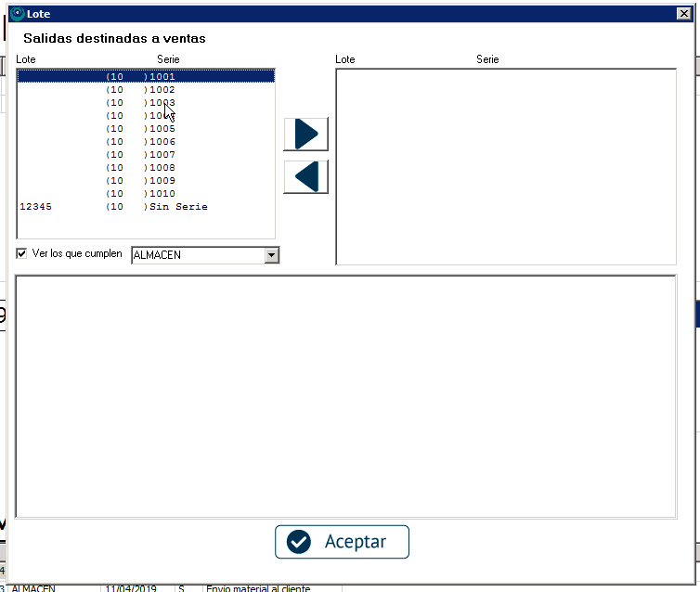Select series 1010 in the list
This screenshot has width=700, height=592.
(162, 194)
